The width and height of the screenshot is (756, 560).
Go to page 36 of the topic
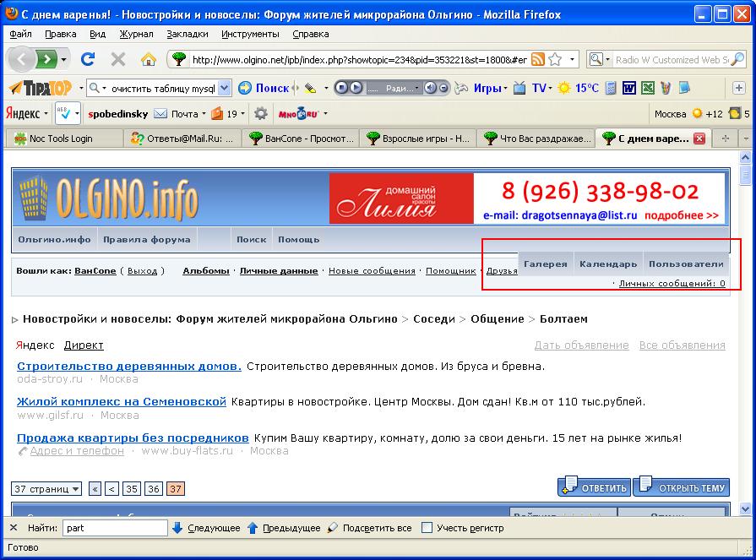pyautogui.click(x=154, y=489)
